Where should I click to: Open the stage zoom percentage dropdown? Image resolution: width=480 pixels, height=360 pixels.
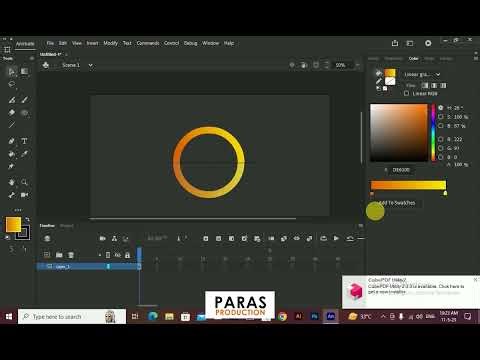[357, 65]
